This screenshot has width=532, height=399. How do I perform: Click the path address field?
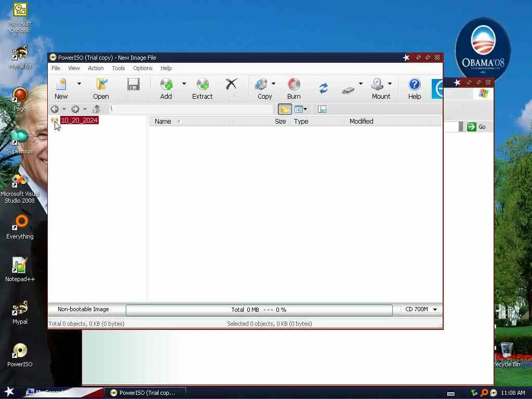191,109
